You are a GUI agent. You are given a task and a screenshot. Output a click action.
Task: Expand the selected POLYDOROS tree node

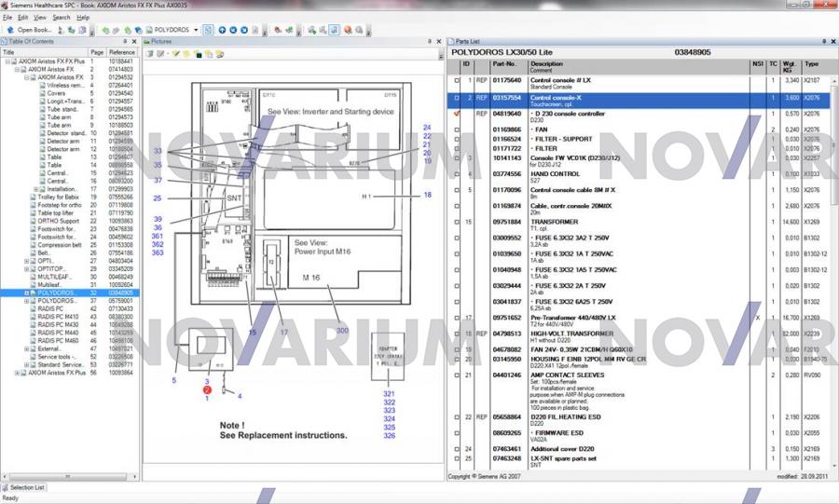(27, 293)
